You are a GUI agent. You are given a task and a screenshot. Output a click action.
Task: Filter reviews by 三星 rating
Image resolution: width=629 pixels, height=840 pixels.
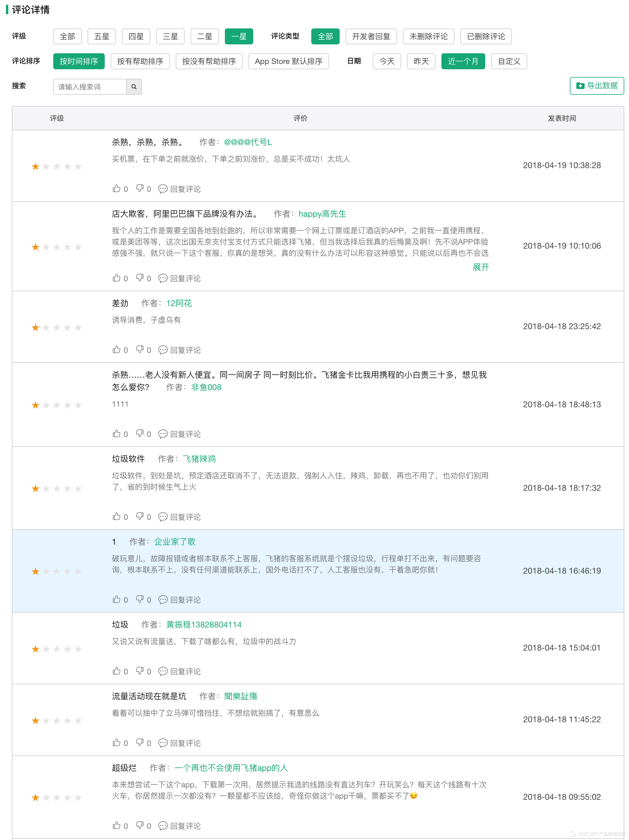coord(170,36)
